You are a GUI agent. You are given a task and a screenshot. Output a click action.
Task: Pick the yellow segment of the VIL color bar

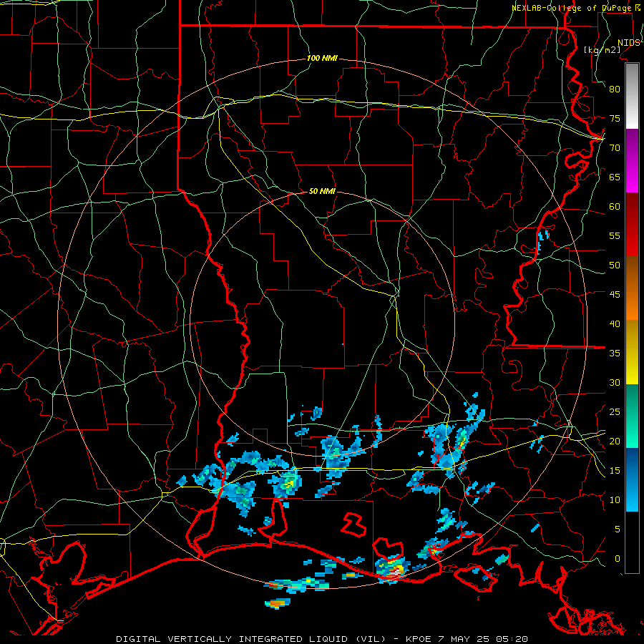632,352
